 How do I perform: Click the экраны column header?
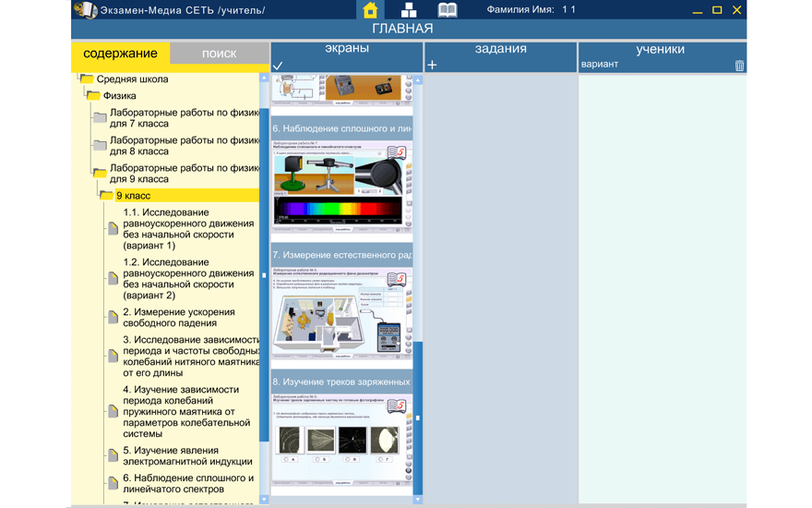point(346,49)
